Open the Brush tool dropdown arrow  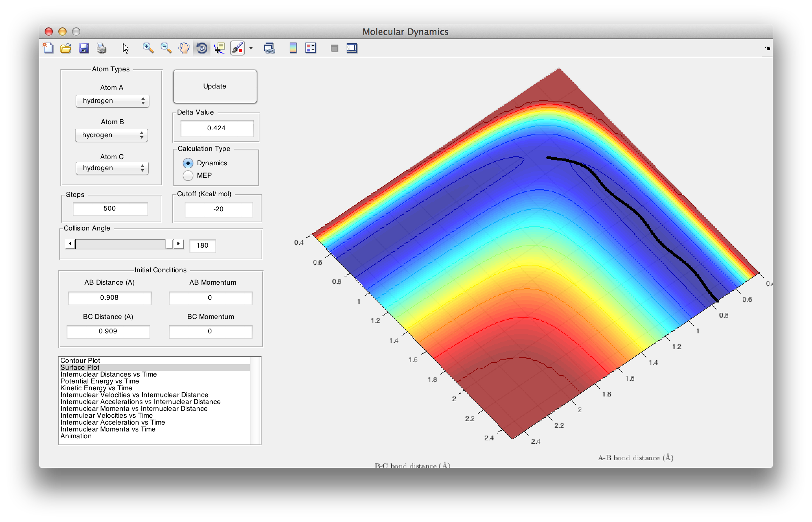pyautogui.click(x=251, y=48)
